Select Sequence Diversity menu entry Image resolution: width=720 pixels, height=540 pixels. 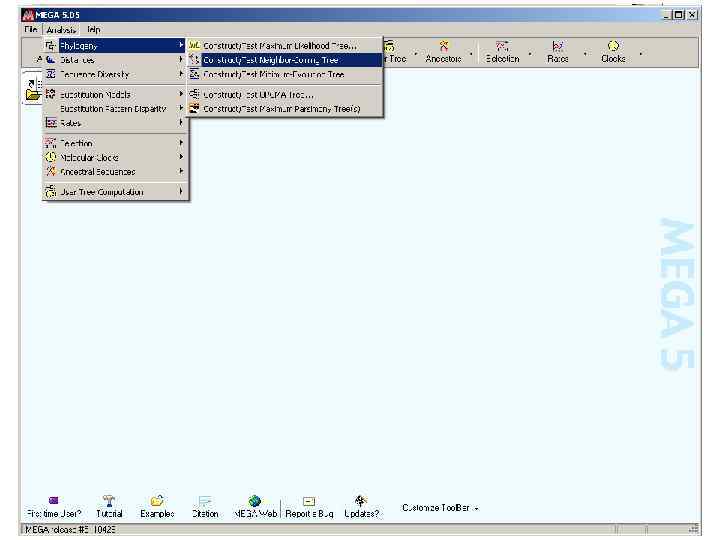(115, 74)
